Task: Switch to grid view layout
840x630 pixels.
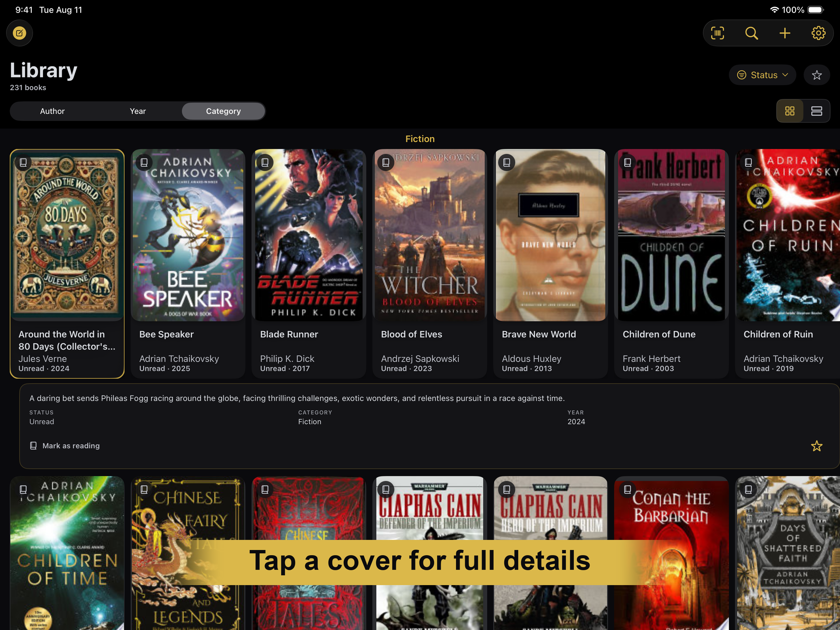Action: point(790,111)
